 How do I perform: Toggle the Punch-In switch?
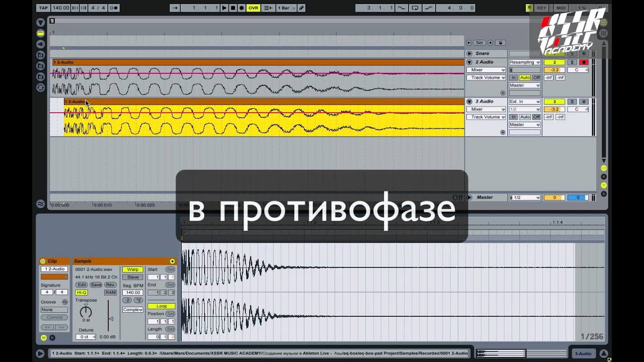(x=401, y=8)
